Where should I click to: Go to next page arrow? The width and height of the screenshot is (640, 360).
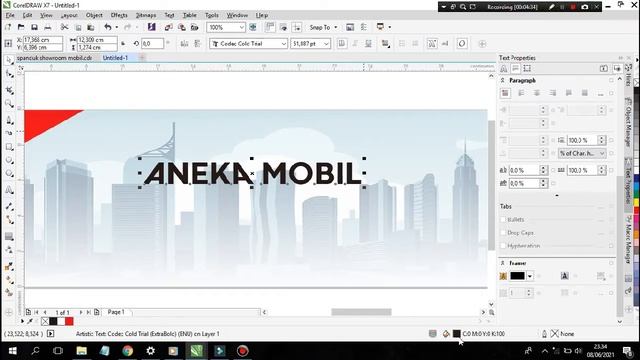pos(80,312)
